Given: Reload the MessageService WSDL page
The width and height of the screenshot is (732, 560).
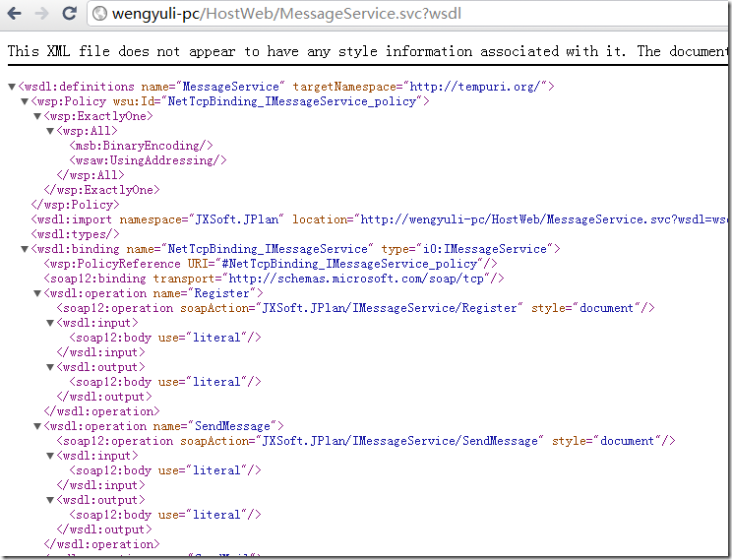Looking at the screenshot, I should (69, 14).
